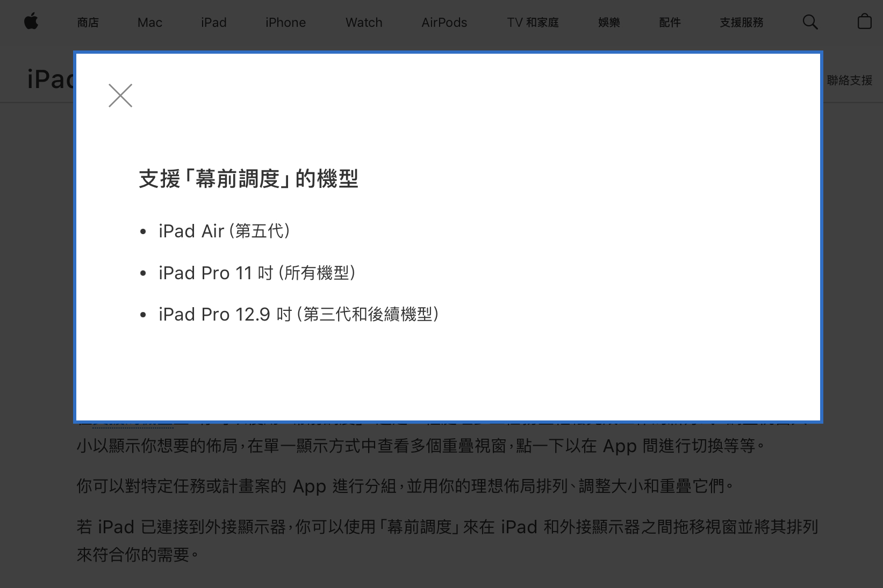
Task: Open AirPods navigation link
Action: [x=444, y=23]
